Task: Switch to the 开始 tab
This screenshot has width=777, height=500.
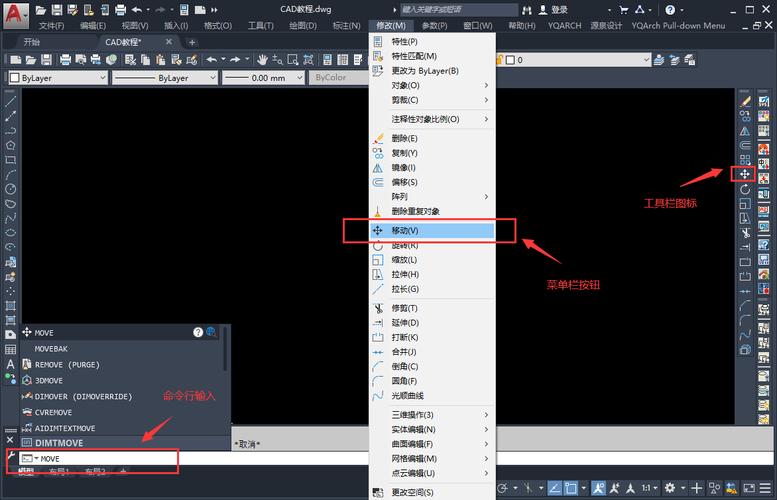Action: [32, 42]
